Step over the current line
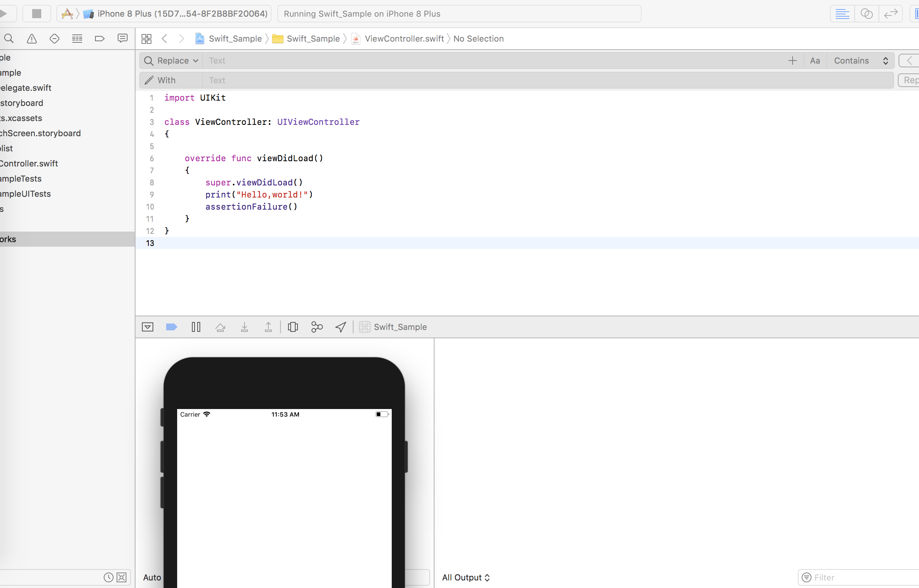The image size is (919, 588). click(220, 327)
